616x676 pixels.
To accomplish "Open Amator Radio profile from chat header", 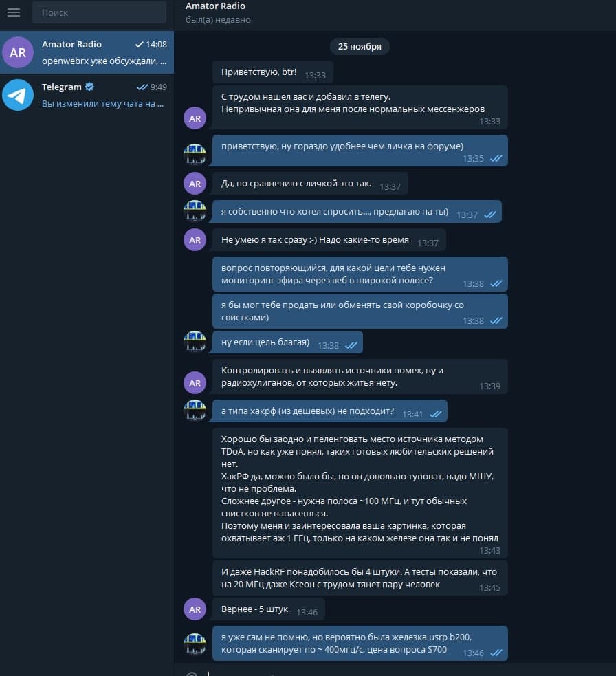I will pyautogui.click(x=215, y=6).
